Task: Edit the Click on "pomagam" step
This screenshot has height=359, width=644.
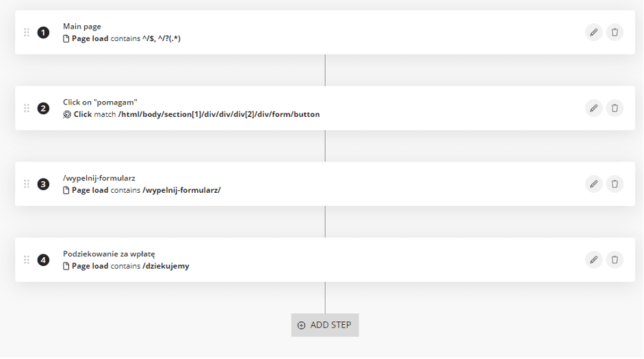Action: click(x=593, y=108)
